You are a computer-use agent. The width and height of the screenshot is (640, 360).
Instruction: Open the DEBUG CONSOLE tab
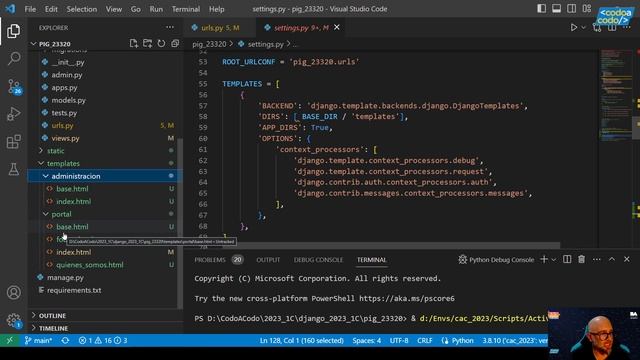[318, 260]
